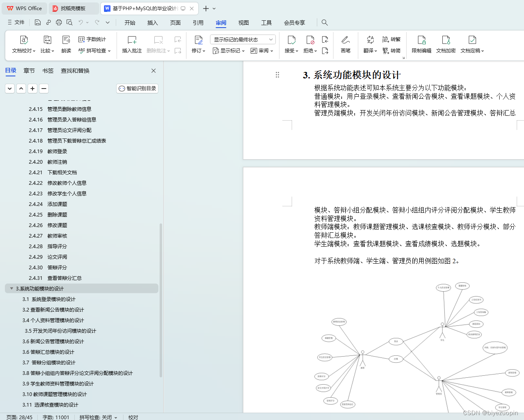Switch to 书签 tab in navigation panel

(x=48, y=71)
